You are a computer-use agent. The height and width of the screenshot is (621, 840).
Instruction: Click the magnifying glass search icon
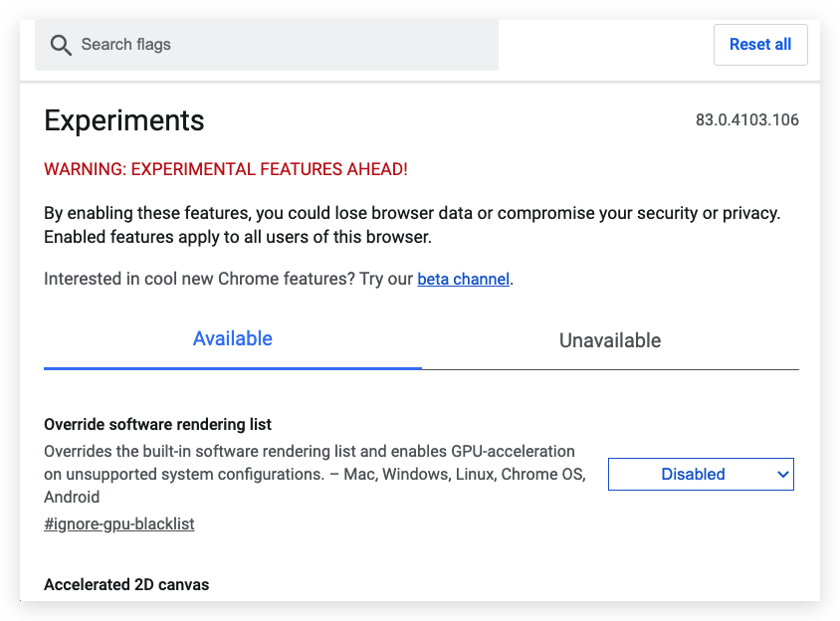point(62,45)
